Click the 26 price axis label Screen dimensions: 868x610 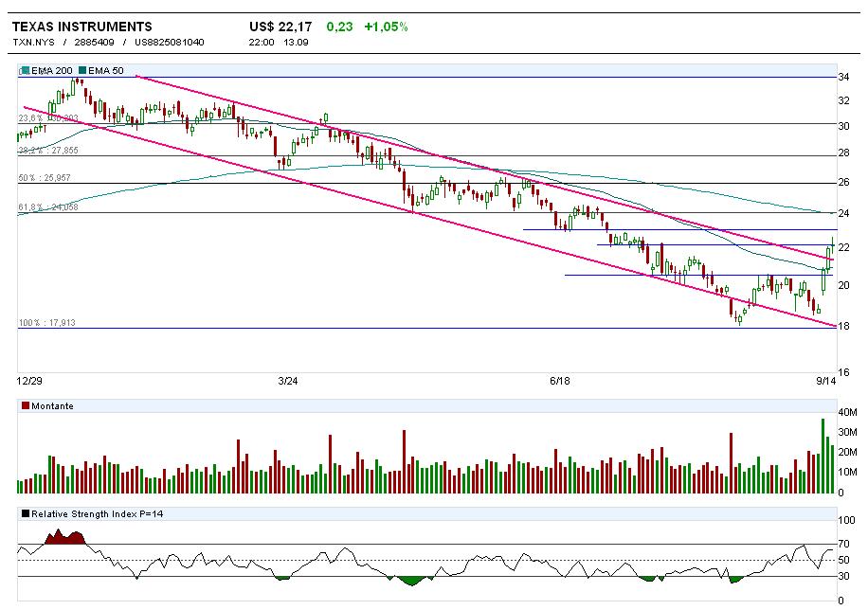[x=843, y=182]
